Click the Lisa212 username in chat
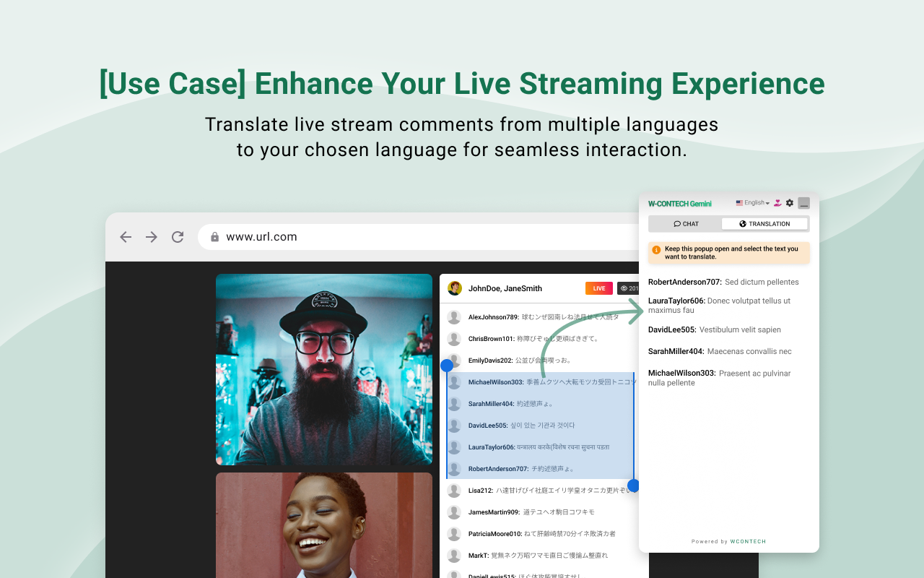Viewport: 924px width, 578px height. coord(481,491)
